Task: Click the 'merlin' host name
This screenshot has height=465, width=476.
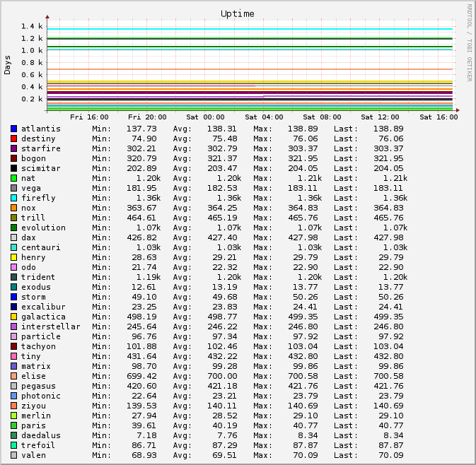Action: [x=36, y=416]
